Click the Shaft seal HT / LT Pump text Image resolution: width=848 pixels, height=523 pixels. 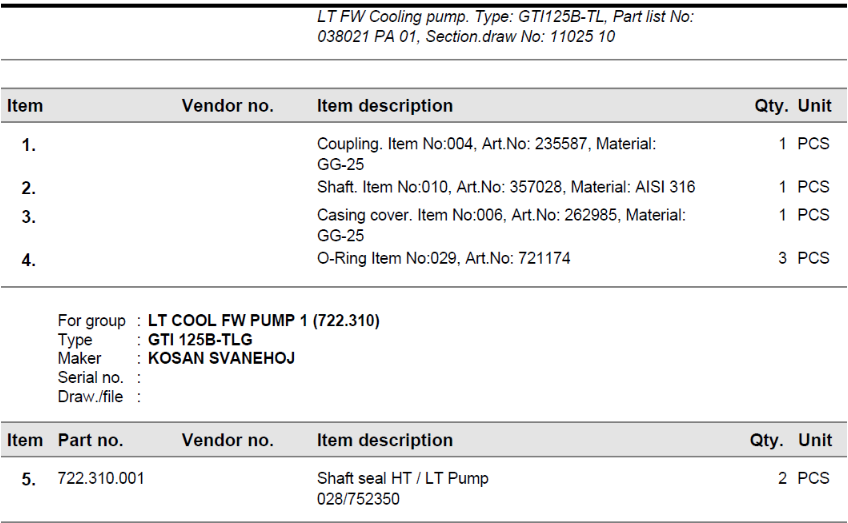pos(402,478)
